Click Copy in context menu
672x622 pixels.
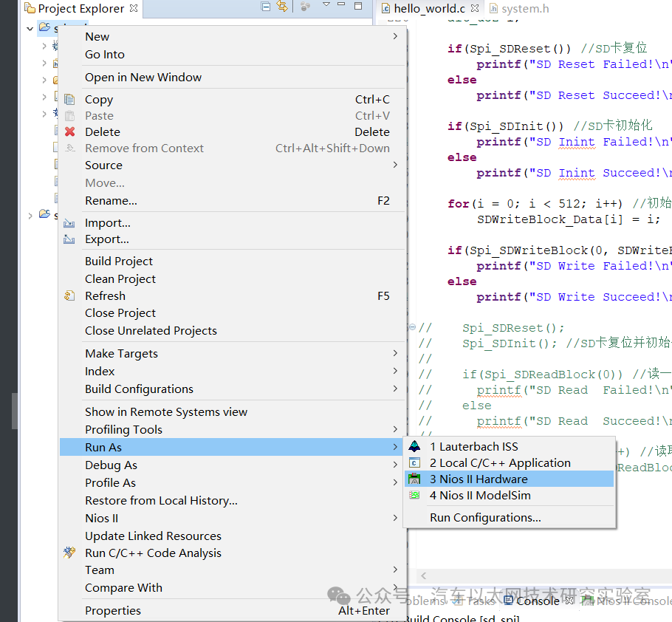232,100
